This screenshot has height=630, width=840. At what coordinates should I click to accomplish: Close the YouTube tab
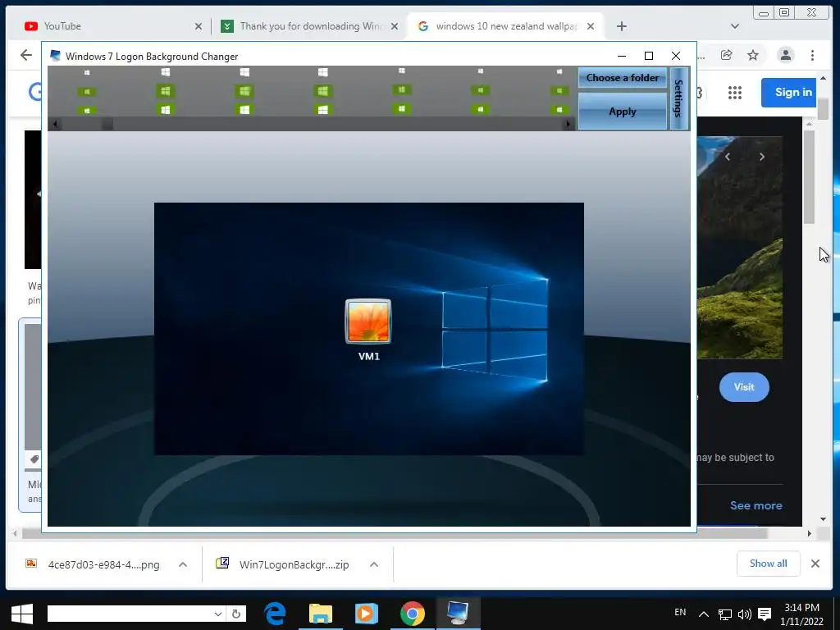coord(199,26)
